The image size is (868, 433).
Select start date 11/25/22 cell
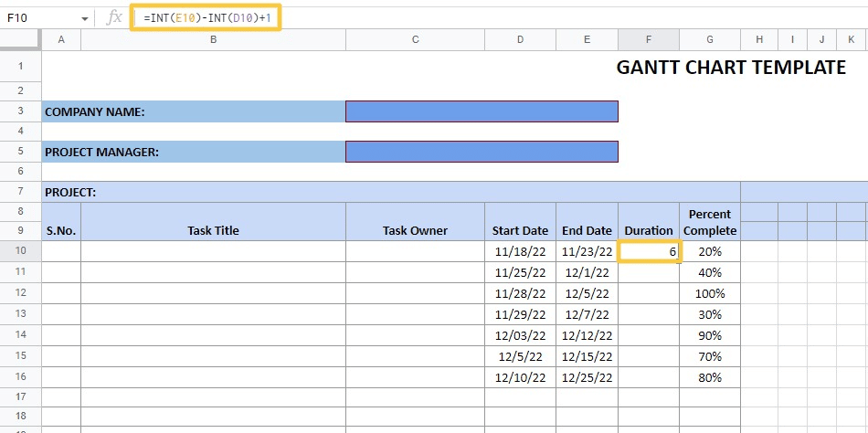(x=521, y=272)
